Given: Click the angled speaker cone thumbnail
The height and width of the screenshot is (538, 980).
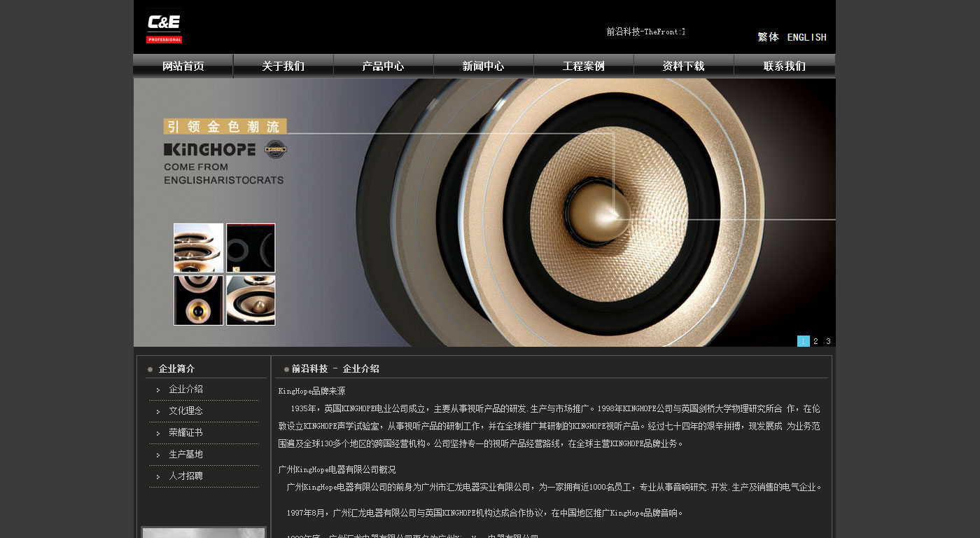Looking at the screenshot, I should click(x=251, y=301).
